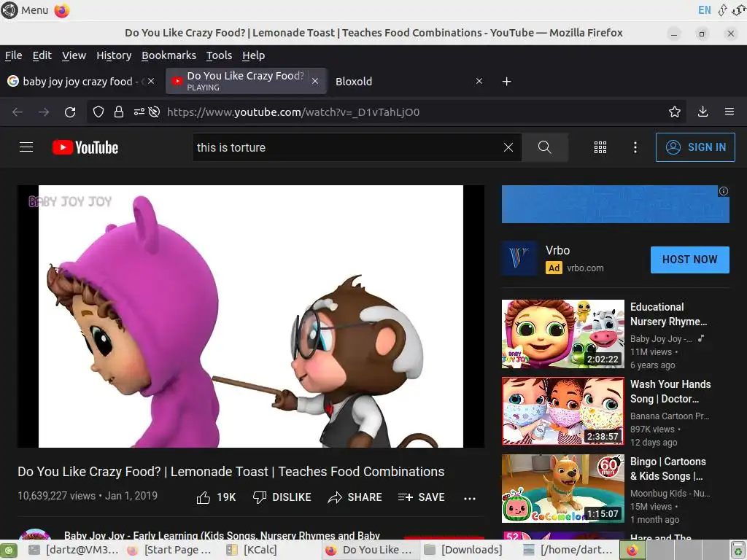The width and height of the screenshot is (747, 560).
Task: Open the Help menu
Action: pyautogui.click(x=253, y=55)
